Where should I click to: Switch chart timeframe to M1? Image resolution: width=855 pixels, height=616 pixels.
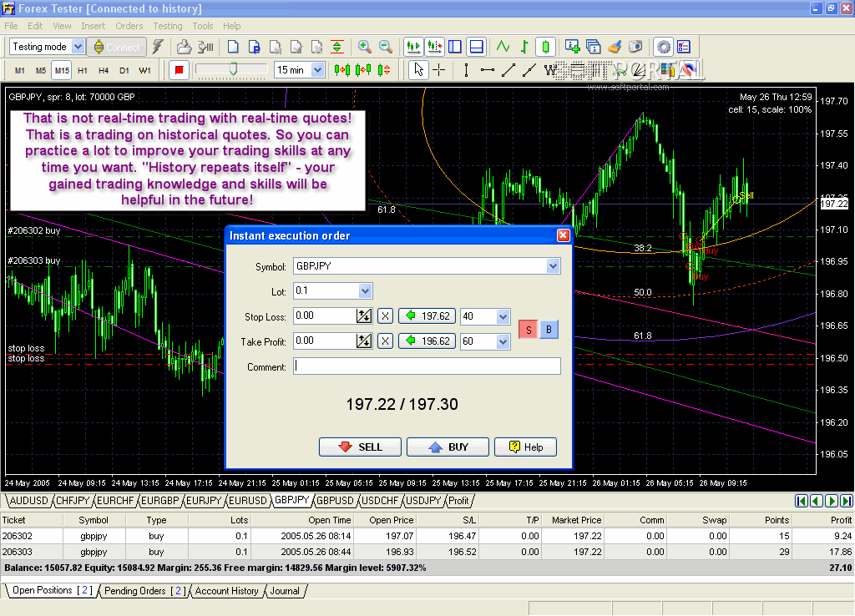coord(20,70)
